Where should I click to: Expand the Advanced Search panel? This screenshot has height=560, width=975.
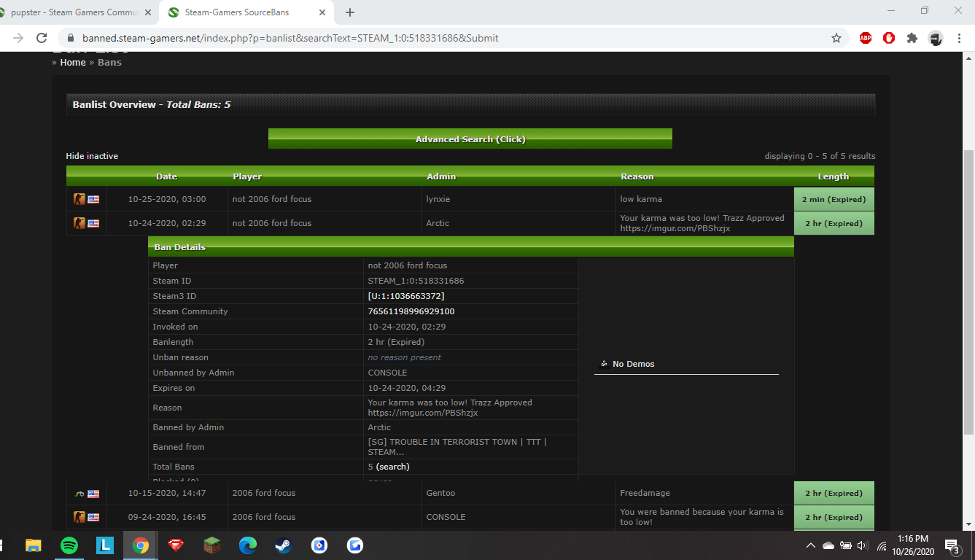point(470,139)
